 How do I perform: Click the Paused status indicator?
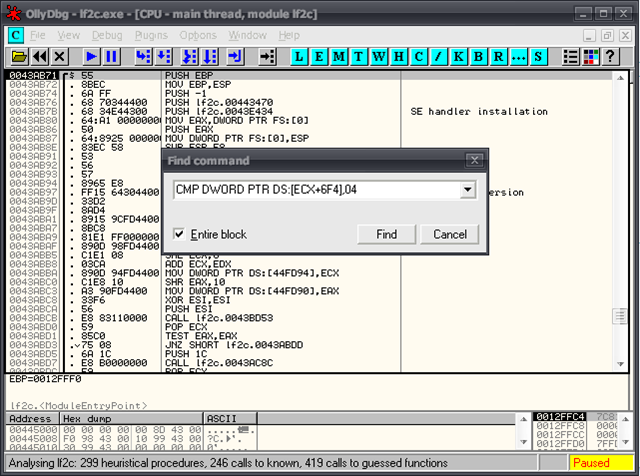tap(601, 463)
